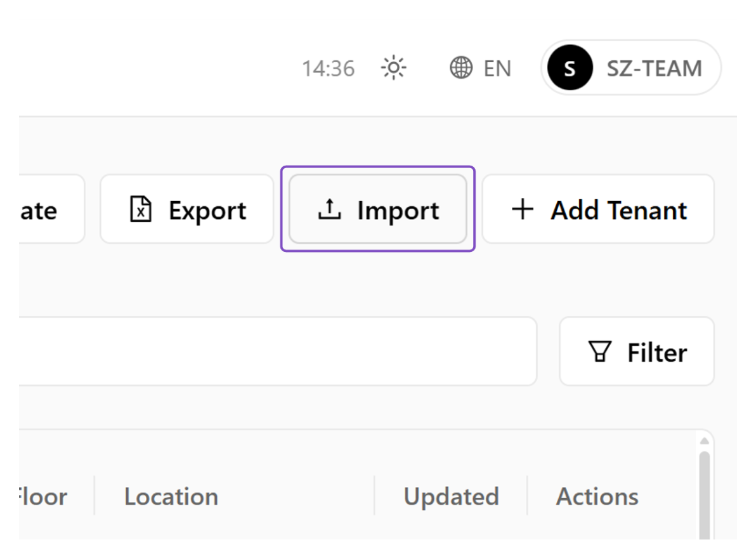Focus the search input field
The height and width of the screenshot is (559, 756).
(278, 351)
